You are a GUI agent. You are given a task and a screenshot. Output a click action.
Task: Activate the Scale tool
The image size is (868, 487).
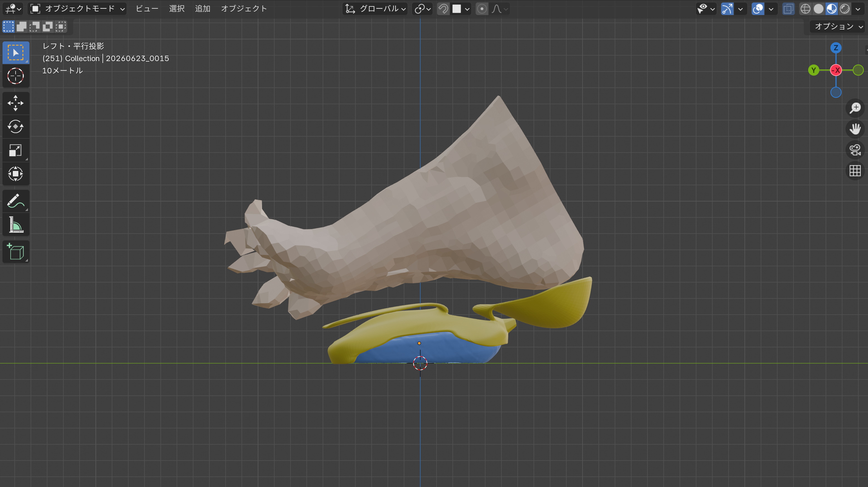point(16,150)
